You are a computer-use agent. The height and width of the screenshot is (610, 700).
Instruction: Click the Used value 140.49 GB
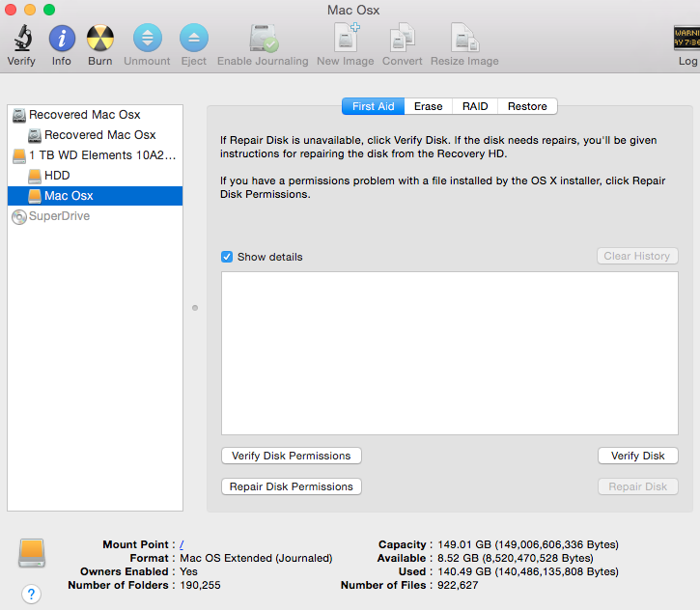[528, 571]
